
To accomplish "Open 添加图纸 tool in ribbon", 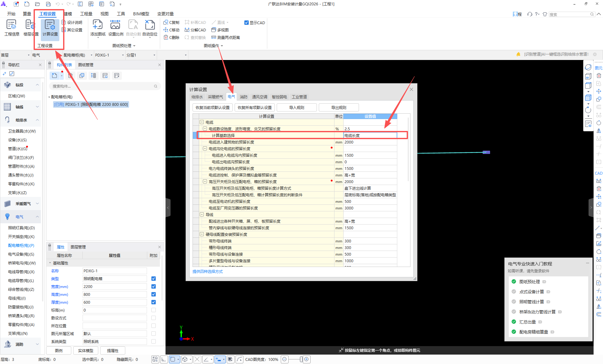I will 98,25.
